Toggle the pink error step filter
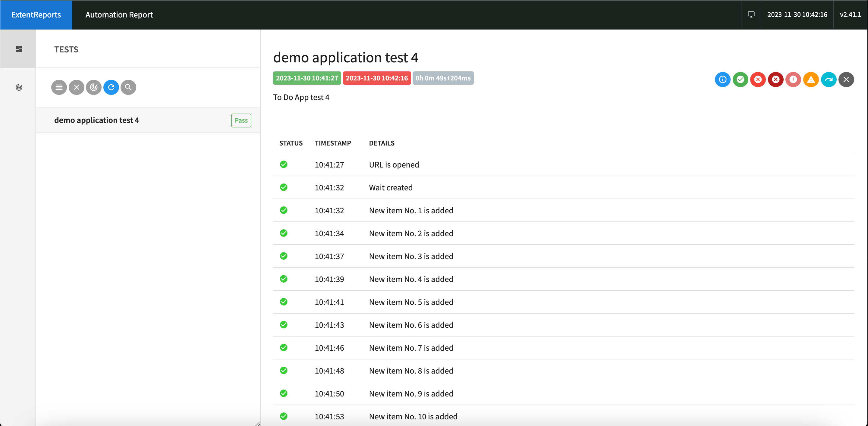Screen dimensions: 868x426 (793, 80)
